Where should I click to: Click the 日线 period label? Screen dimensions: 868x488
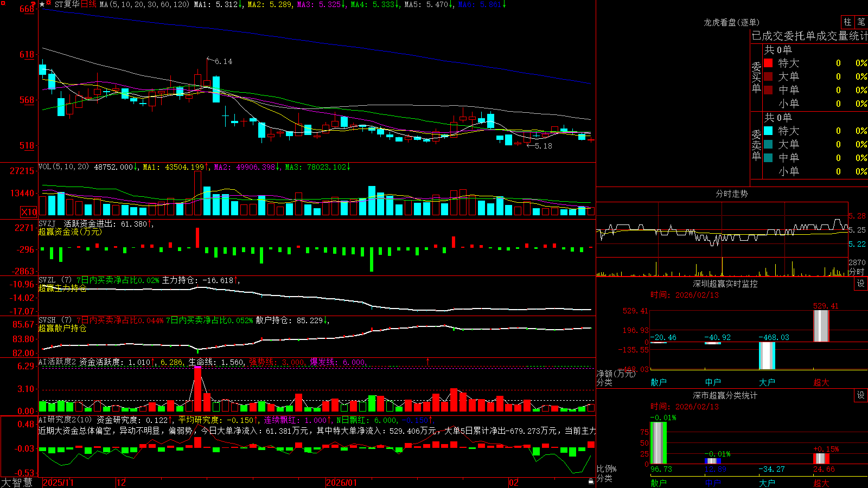point(88,4)
